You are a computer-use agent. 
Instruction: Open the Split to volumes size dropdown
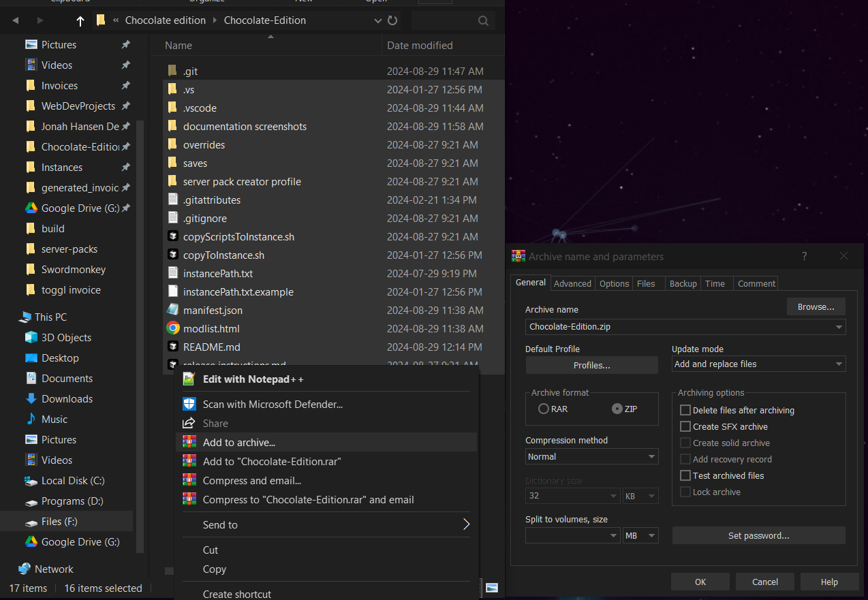pyautogui.click(x=613, y=535)
